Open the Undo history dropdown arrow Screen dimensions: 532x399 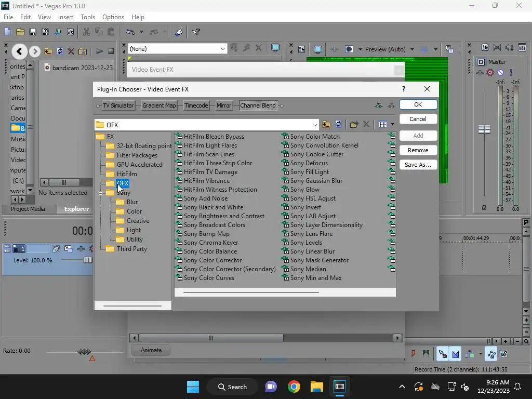pos(141,32)
